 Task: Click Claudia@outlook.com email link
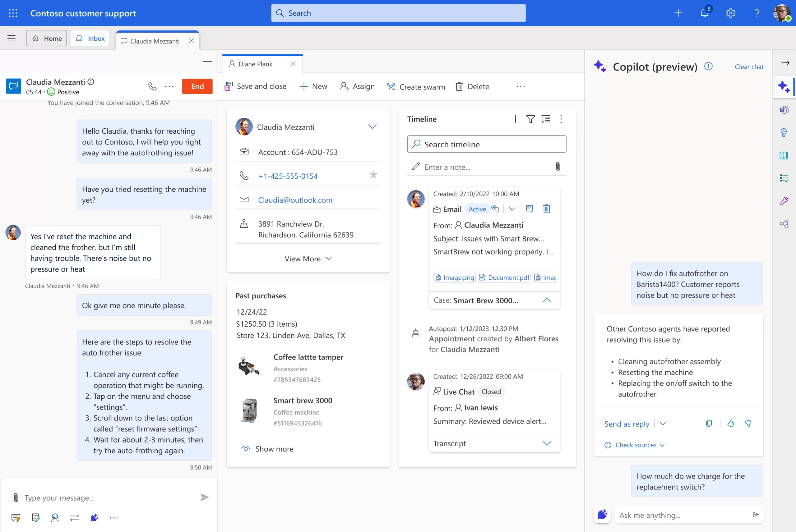(x=295, y=199)
